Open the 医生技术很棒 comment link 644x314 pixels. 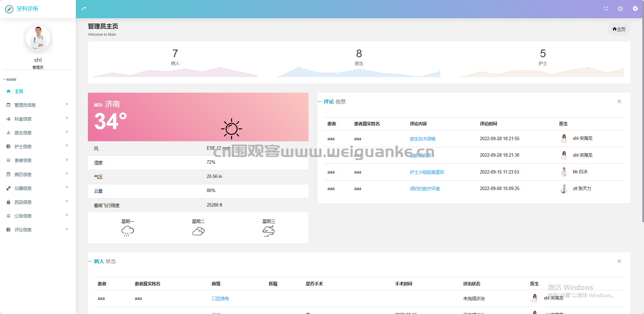click(422, 139)
